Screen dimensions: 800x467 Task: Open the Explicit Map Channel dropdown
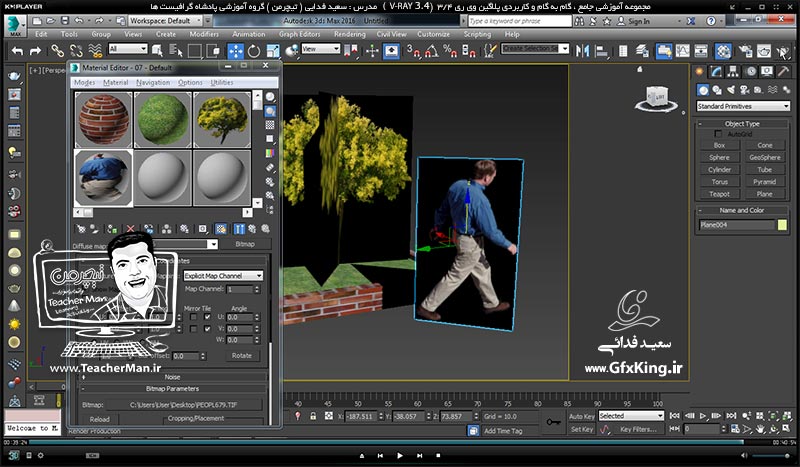click(223, 276)
